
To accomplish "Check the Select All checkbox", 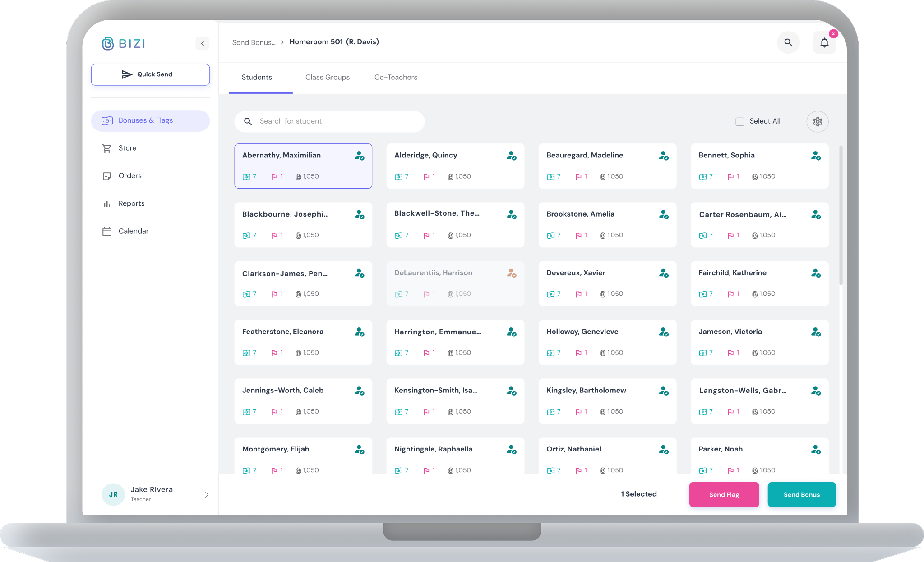I will click(739, 121).
